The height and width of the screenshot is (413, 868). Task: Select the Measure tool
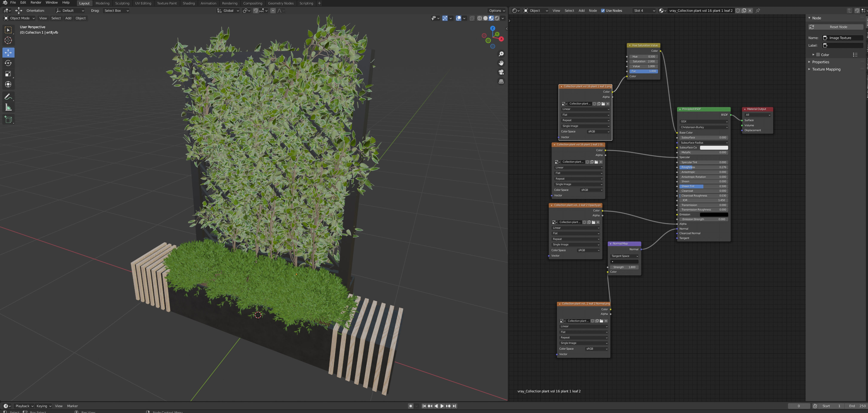click(x=8, y=108)
